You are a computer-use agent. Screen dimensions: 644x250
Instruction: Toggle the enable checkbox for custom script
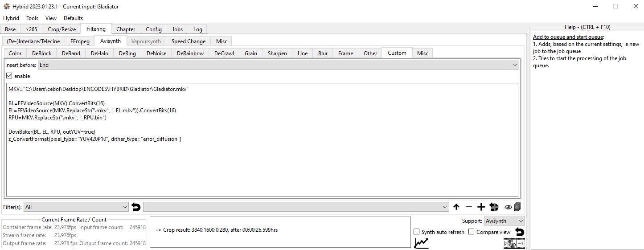coord(9,76)
